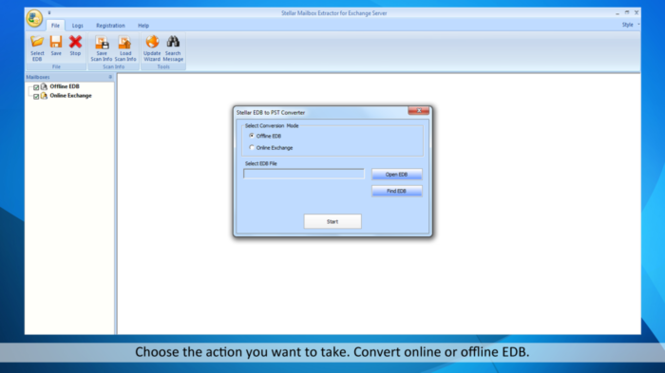The width and height of the screenshot is (665, 373).
Task: Click the Save Scan Info icon
Action: click(102, 42)
